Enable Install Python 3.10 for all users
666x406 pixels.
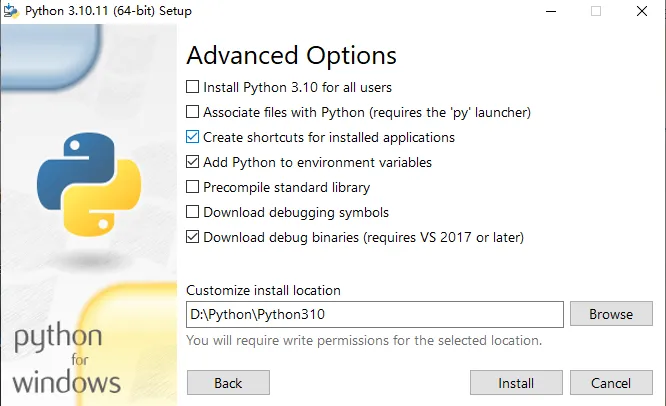194,87
